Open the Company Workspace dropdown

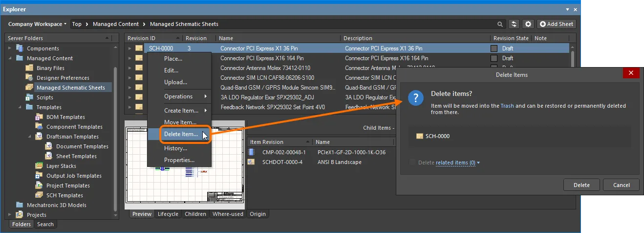click(x=37, y=24)
